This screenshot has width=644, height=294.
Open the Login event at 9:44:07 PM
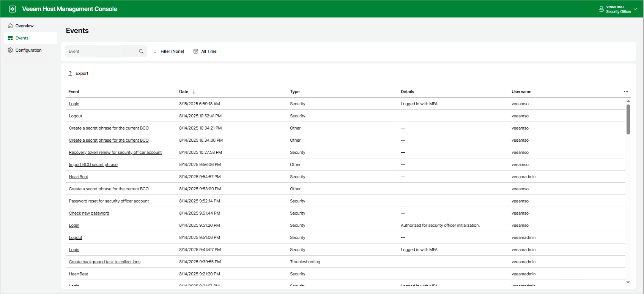pos(74,250)
